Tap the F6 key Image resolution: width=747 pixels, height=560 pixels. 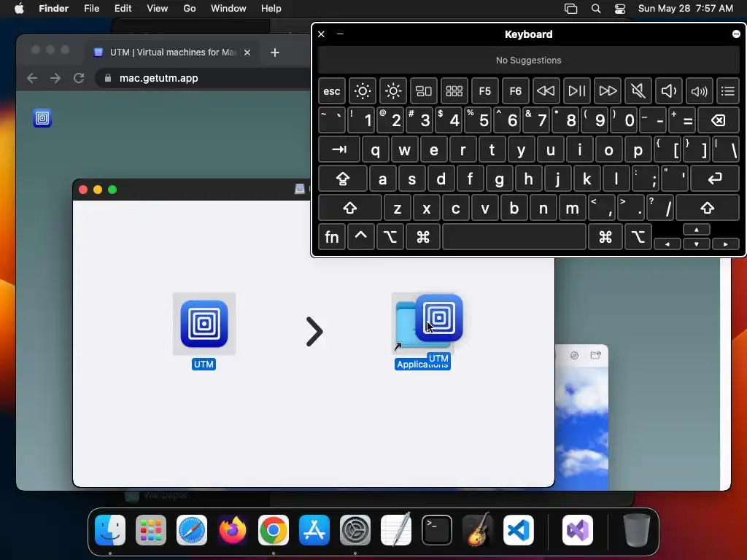[516, 91]
